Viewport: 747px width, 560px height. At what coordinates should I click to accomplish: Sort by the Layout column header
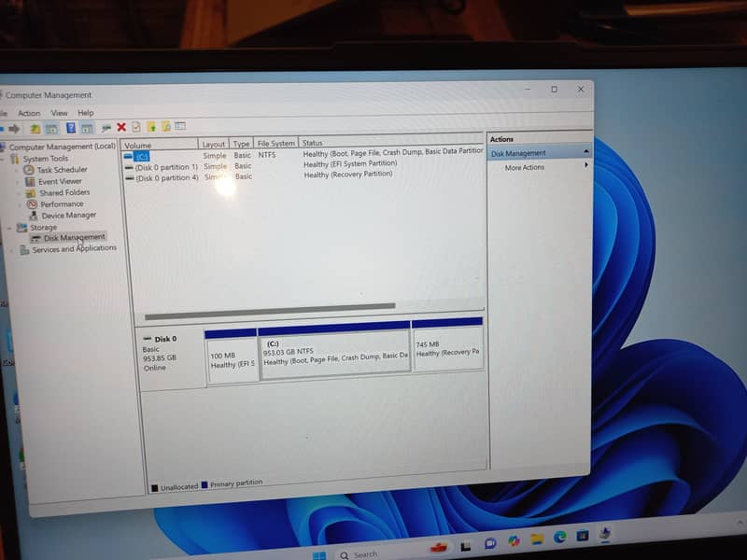213,144
